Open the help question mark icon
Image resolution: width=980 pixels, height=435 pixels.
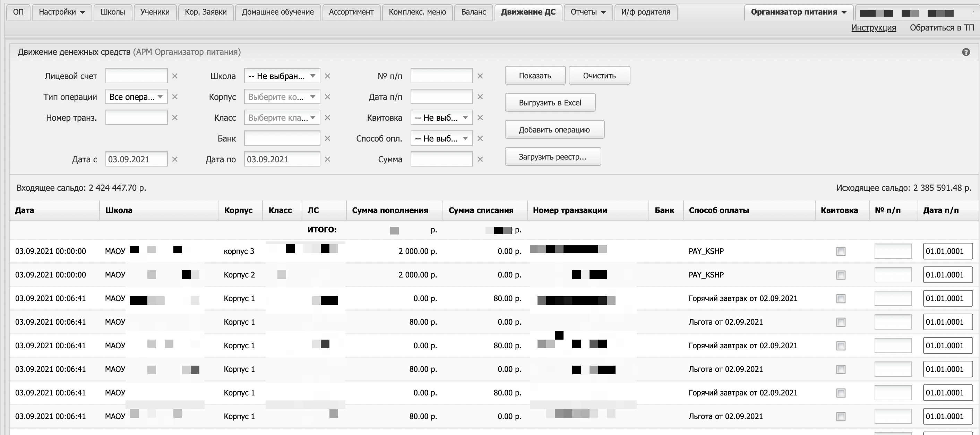(965, 52)
